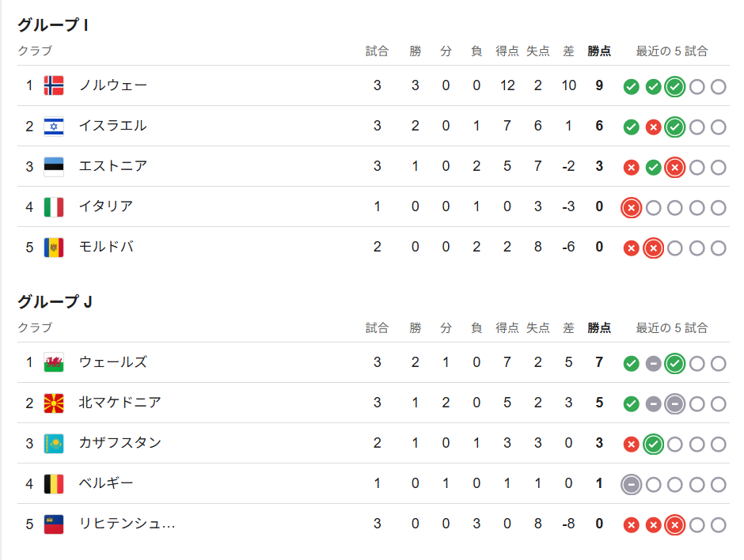Viewport: 744px width, 560px height.
Task: Click the Estonia flag icon
Action: (x=54, y=166)
